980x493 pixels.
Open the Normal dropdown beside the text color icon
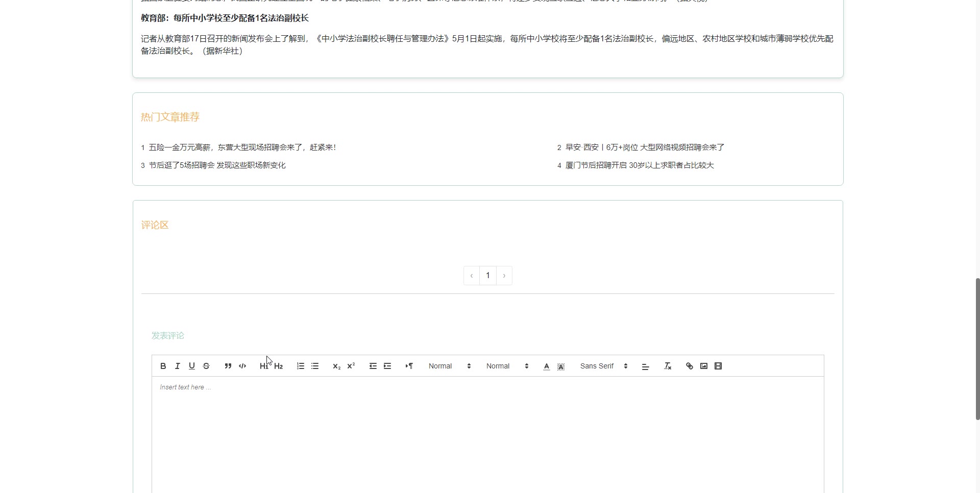click(x=507, y=366)
